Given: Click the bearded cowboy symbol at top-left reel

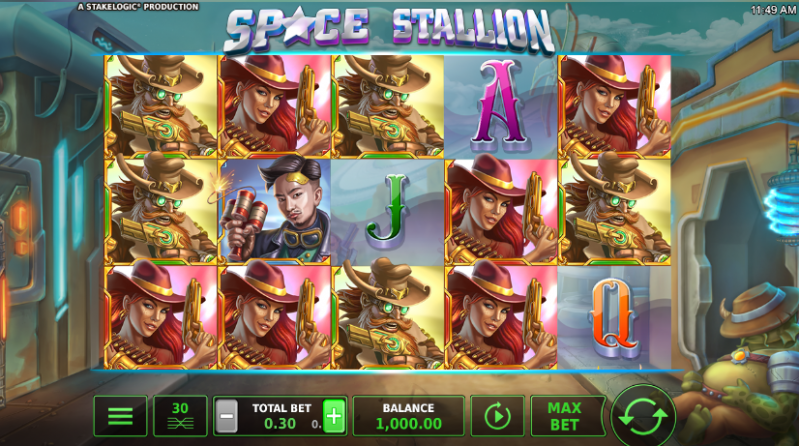Looking at the screenshot, I should pos(161,106).
